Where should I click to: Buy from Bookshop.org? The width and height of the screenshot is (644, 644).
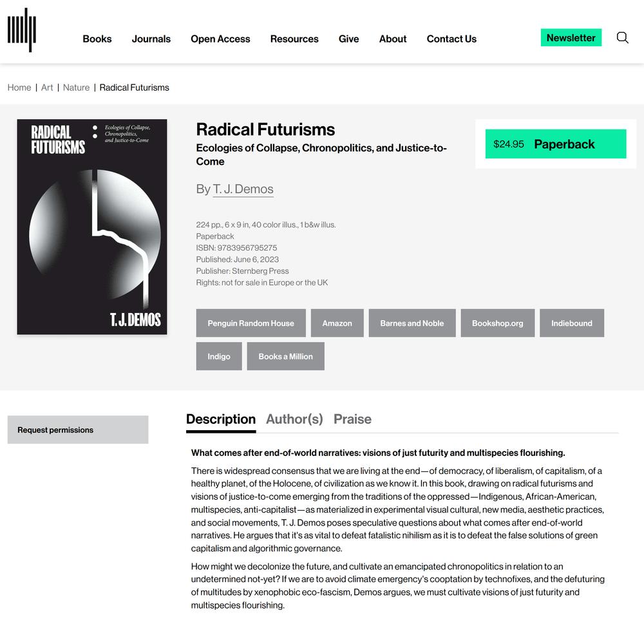point(497,323)
